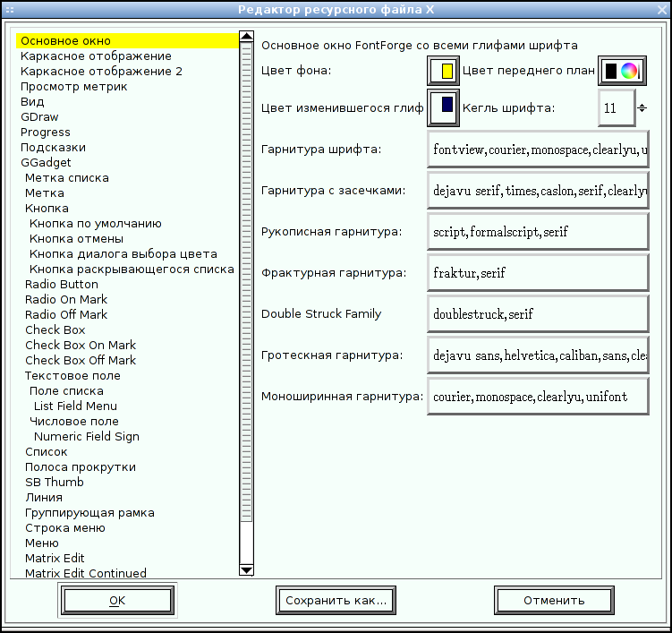Click the Double Struck Family input field
Screen dimensions: 672x633
tap(538, 314)
